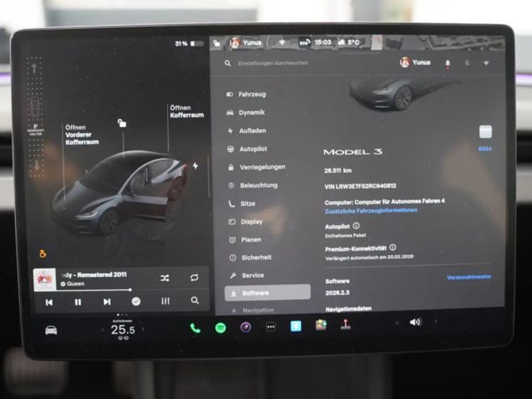
Task: Enable shuffle in the media player
Action: (165, 278)
